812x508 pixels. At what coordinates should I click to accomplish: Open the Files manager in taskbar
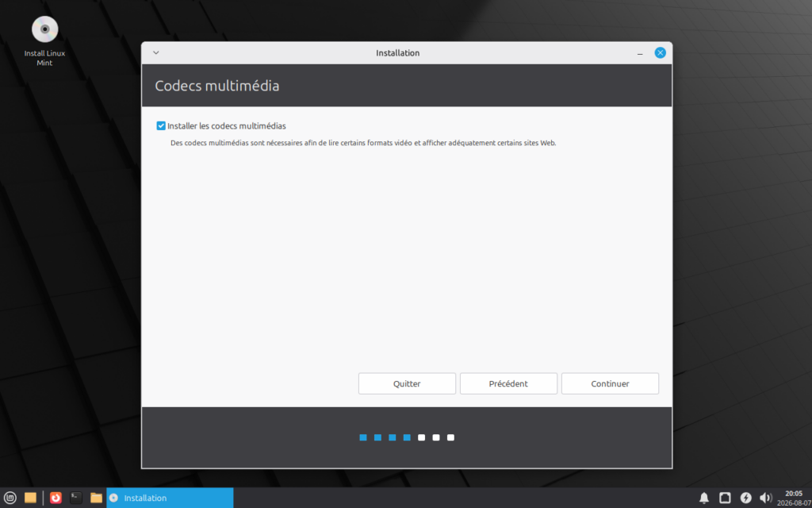click(x=96, y=498)
